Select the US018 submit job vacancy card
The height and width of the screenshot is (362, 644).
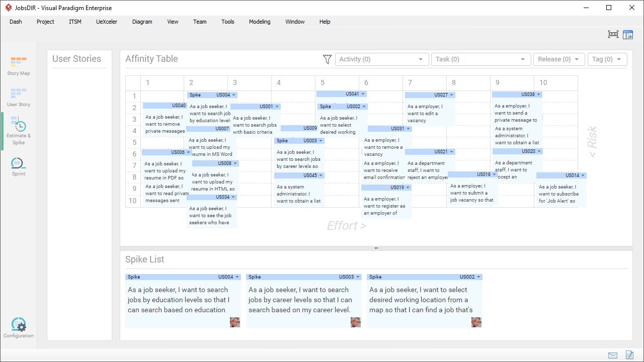pos(472,189)
